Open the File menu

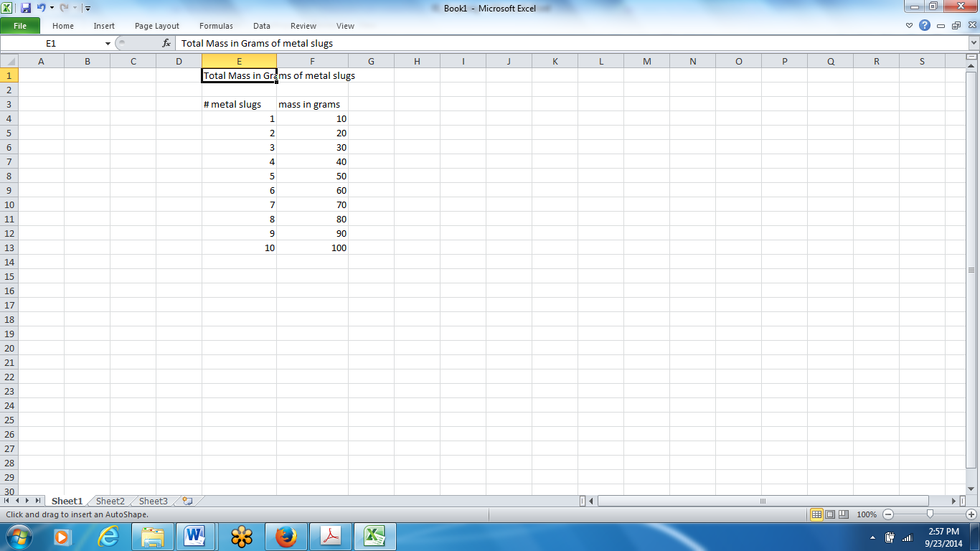pyautogui.click(x=21, y=25)
